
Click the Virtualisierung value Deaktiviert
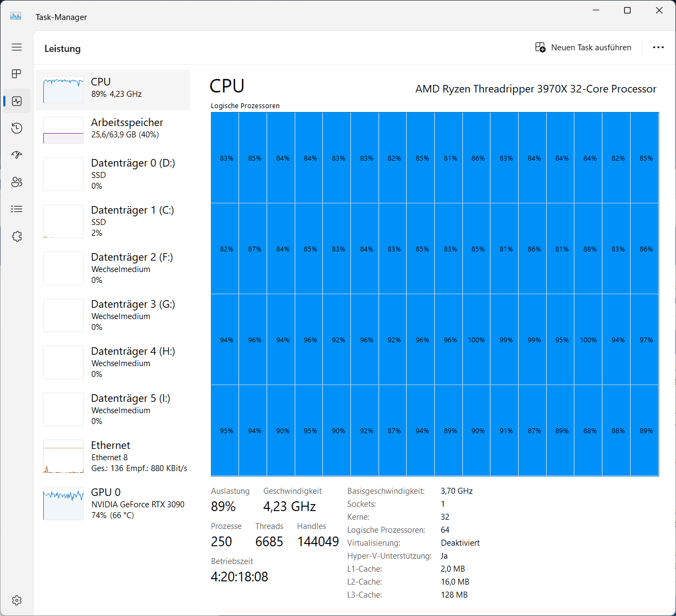coord(460,543)
